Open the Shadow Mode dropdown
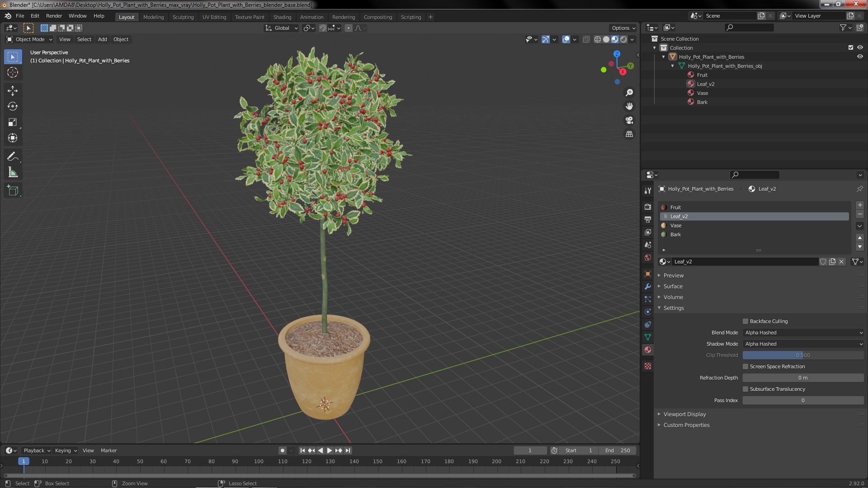The height and width of the screenshot is (488, 868). (803, 344)
